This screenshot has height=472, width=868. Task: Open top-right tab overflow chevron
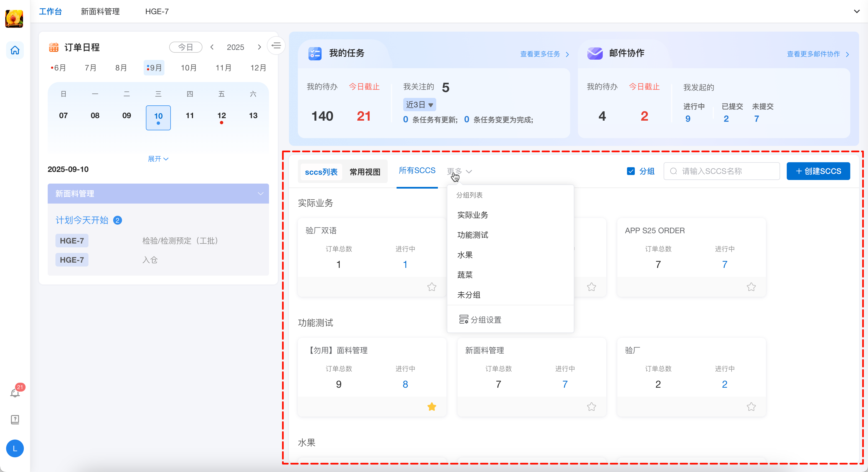857,11
